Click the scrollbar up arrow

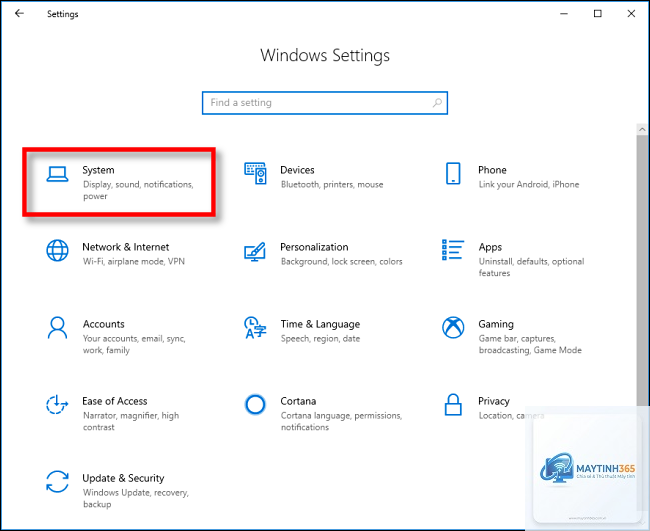(643, 129)
